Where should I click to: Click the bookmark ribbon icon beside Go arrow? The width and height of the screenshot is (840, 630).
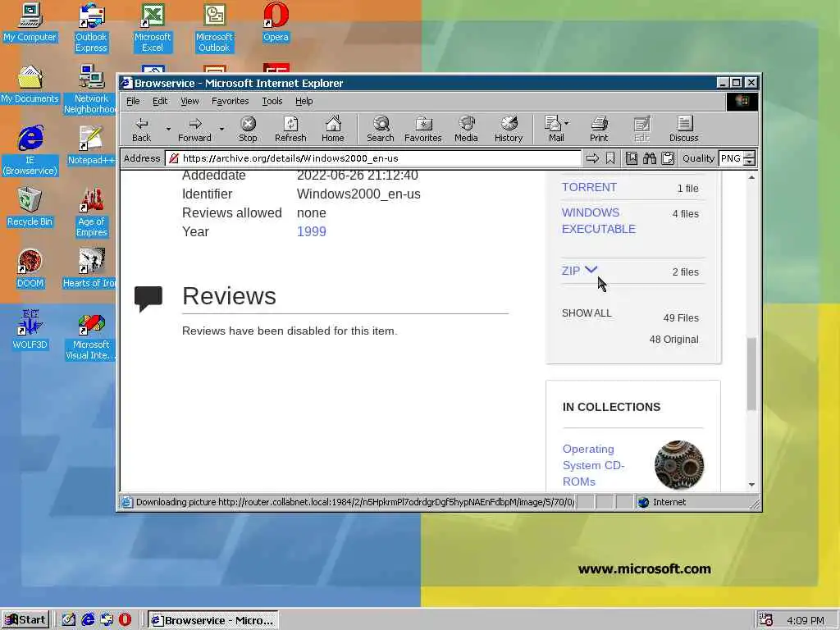point(610,158)
